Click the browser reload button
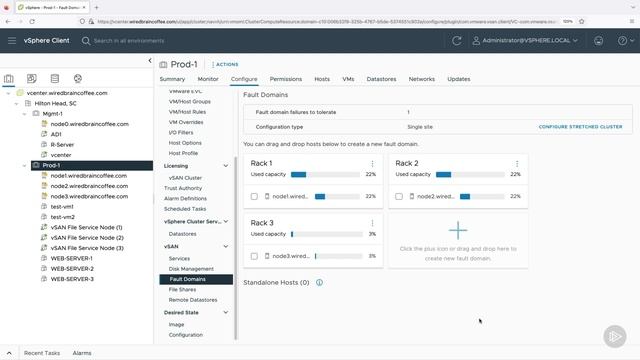Screen dimensions: 640x360 point(32,21)
